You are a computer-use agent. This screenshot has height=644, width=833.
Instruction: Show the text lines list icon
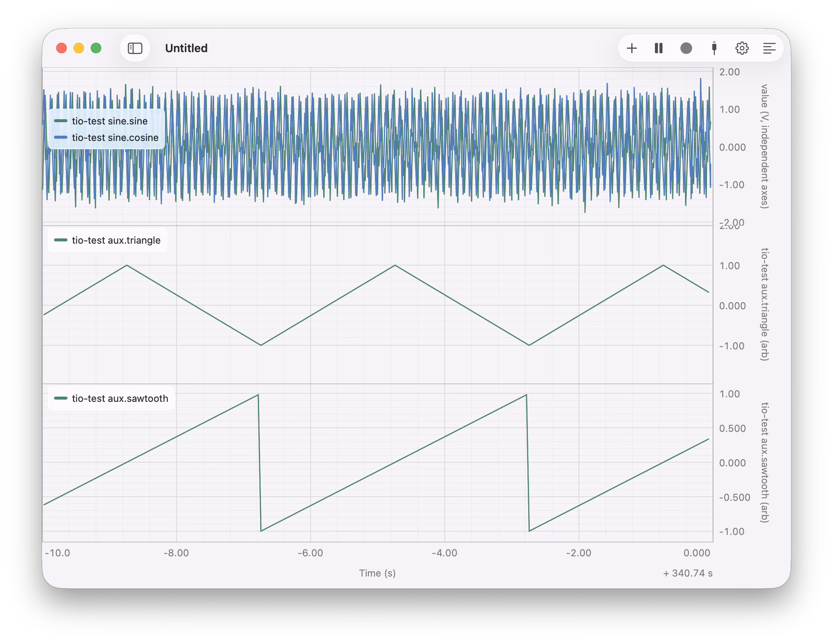pyautogui.click(x=769, y=48)
